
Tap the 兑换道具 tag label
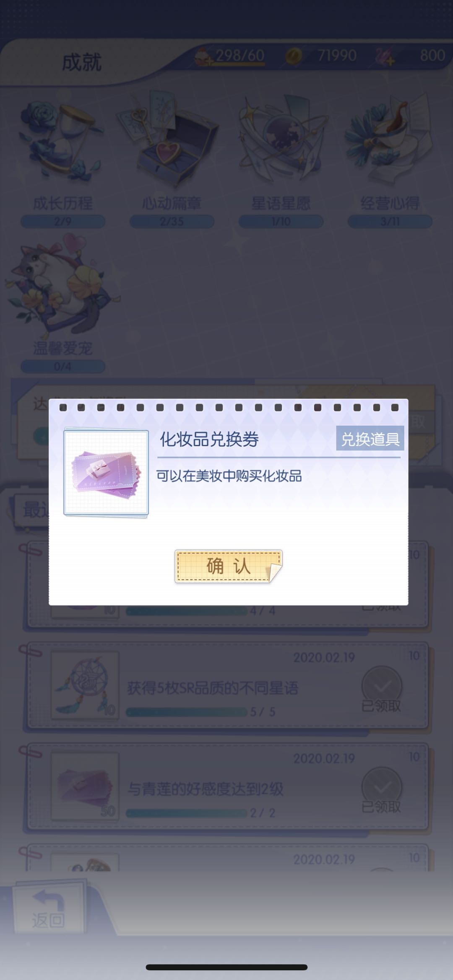point(370,439)
